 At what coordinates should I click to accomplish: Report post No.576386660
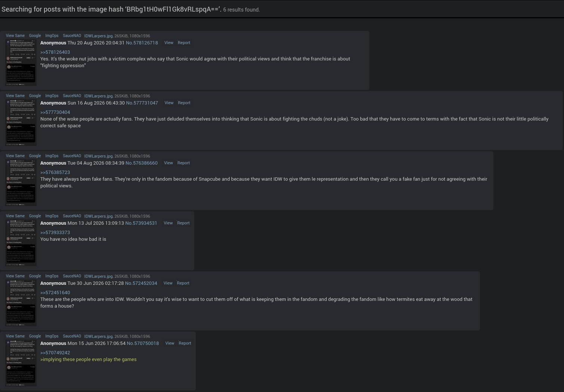pos(183,163)
